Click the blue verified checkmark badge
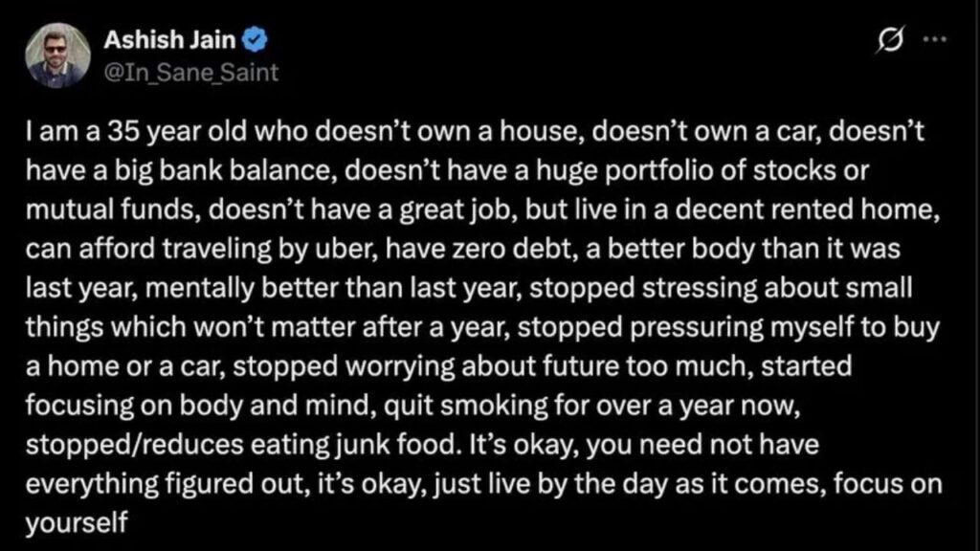This screenshot has width=980, height=551. coord(255,40)
